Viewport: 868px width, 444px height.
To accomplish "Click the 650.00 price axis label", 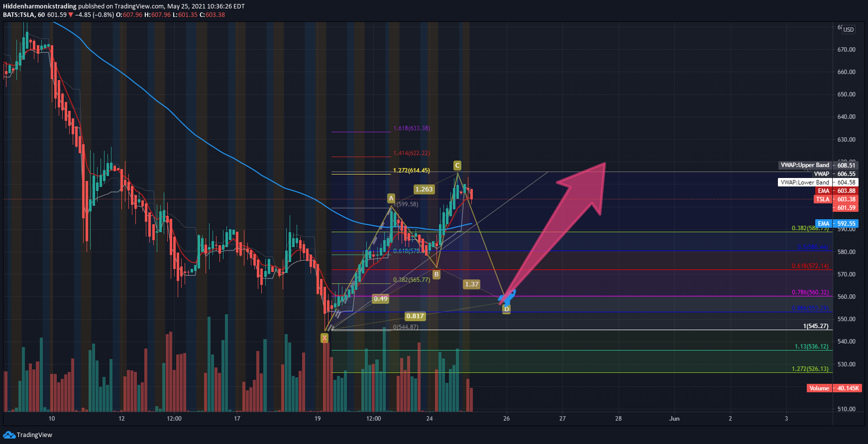I will tap(847, 94).
